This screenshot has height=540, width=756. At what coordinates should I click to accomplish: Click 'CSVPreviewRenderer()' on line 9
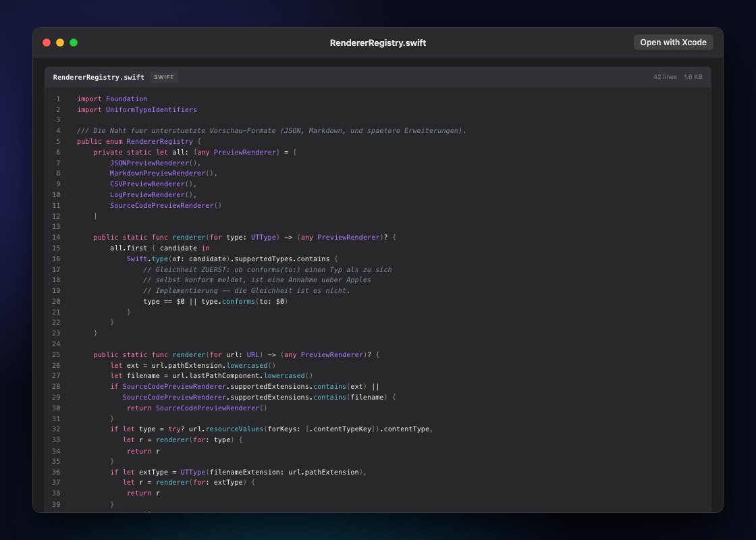(153, 184)
